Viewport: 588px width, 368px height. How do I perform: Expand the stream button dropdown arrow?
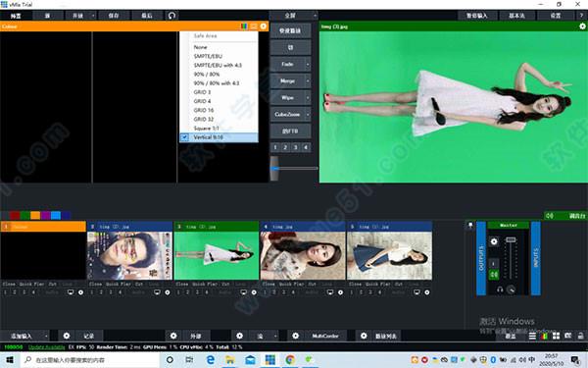(x=275, y=336)
